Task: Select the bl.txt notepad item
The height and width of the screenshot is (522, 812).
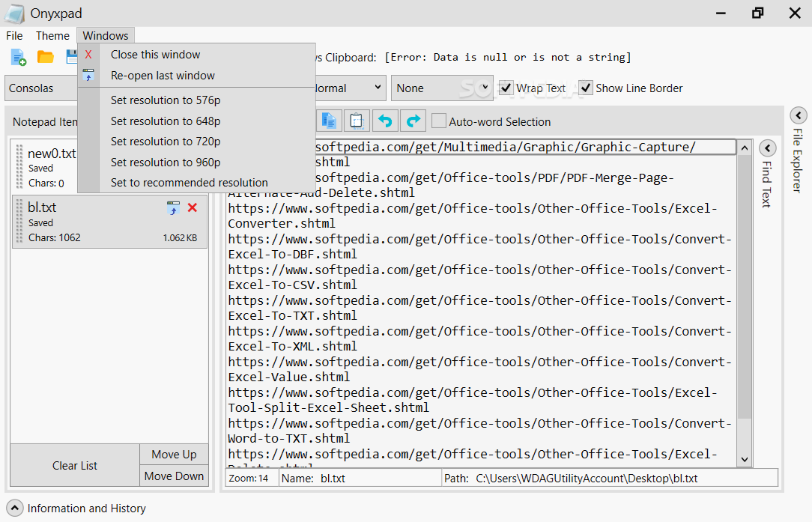Action: click(110, 222)
